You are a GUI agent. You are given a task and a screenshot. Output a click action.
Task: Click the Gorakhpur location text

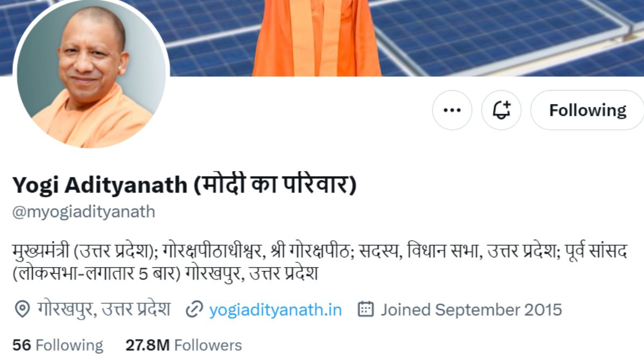(104, 309)
